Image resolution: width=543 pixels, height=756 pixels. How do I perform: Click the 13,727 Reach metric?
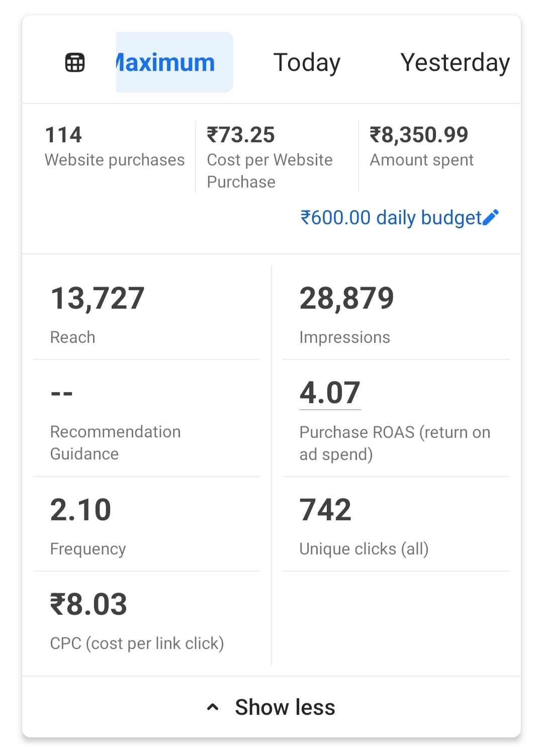98,313
